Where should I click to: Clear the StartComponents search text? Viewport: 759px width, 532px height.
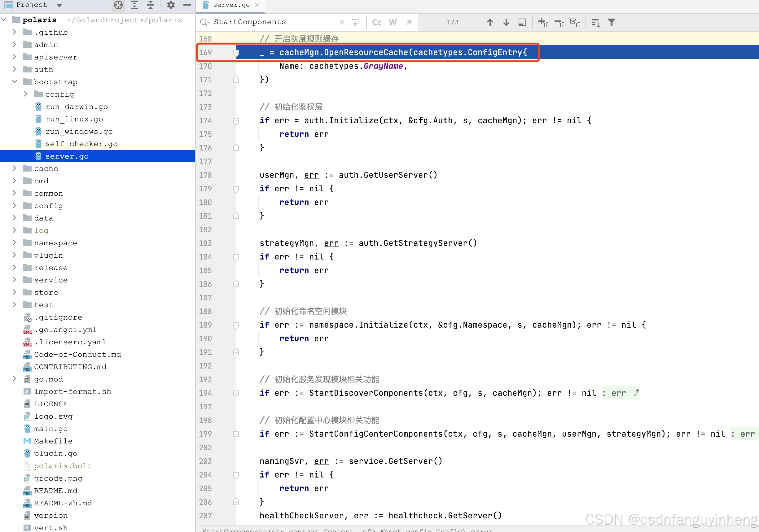(342, 22)
